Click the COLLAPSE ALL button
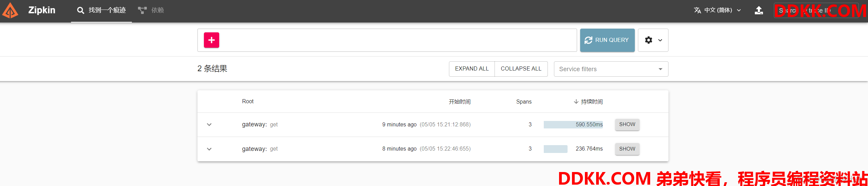The height and width of the screenshot is (186, 868). coord(521,69)
